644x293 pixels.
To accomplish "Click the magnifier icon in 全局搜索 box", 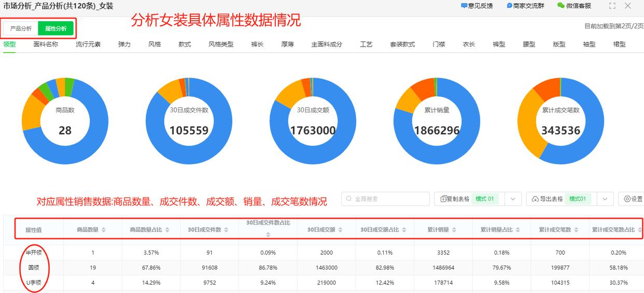I will pyautogui.click(x=349, y=199).
